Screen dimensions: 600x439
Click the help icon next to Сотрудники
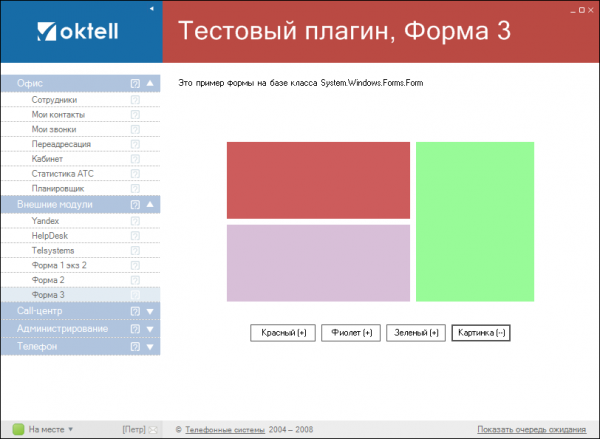tap(135, 100)
